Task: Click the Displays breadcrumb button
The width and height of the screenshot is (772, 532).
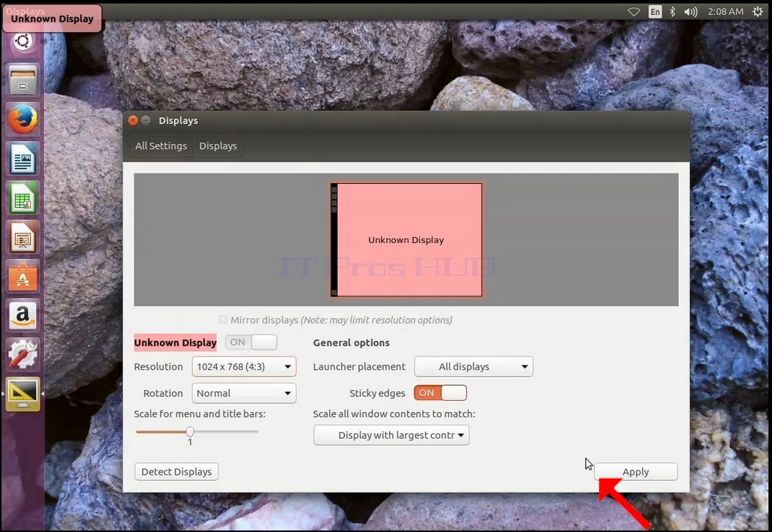Action: point(218,146)
